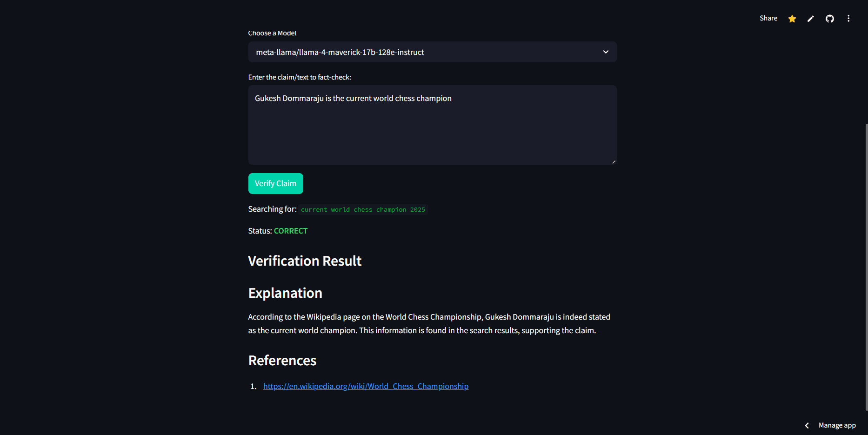Click the Verification Result heading
This screenshot has width=868, height=435.
pos(305,261)
